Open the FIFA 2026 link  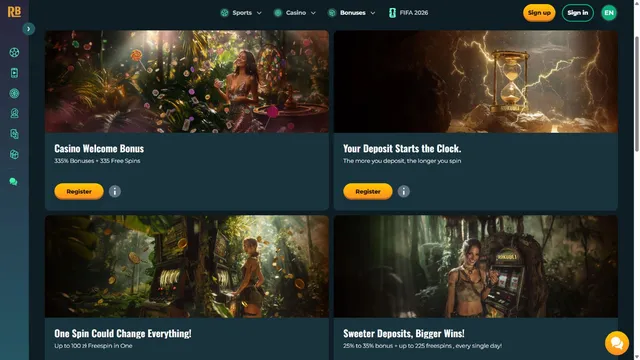(x=414, y=13)
